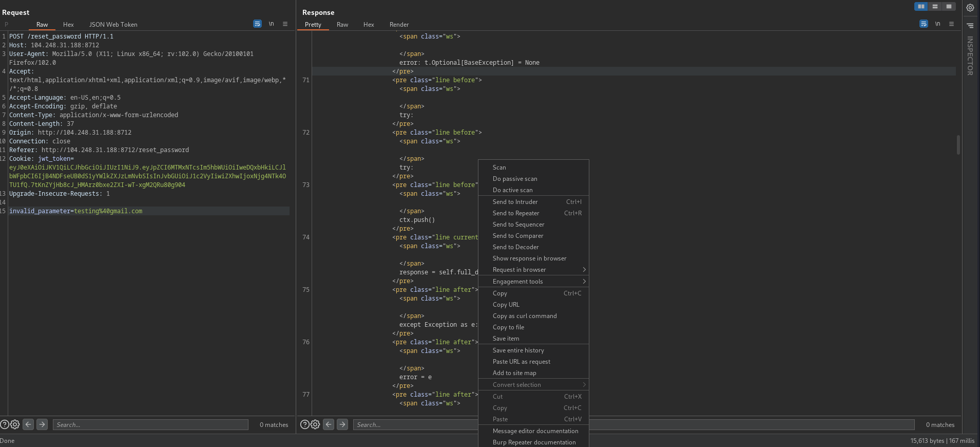Viewport: 980px width, 447px height.
Task: Expand the Inspector panel icon
Action: point(970,25)
